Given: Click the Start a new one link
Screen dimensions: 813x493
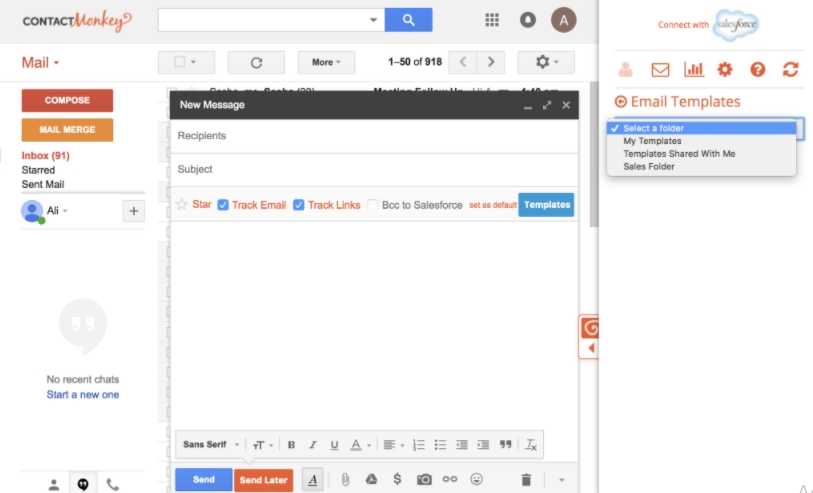Looking at the screenshot, I should [x=82, y=395].
